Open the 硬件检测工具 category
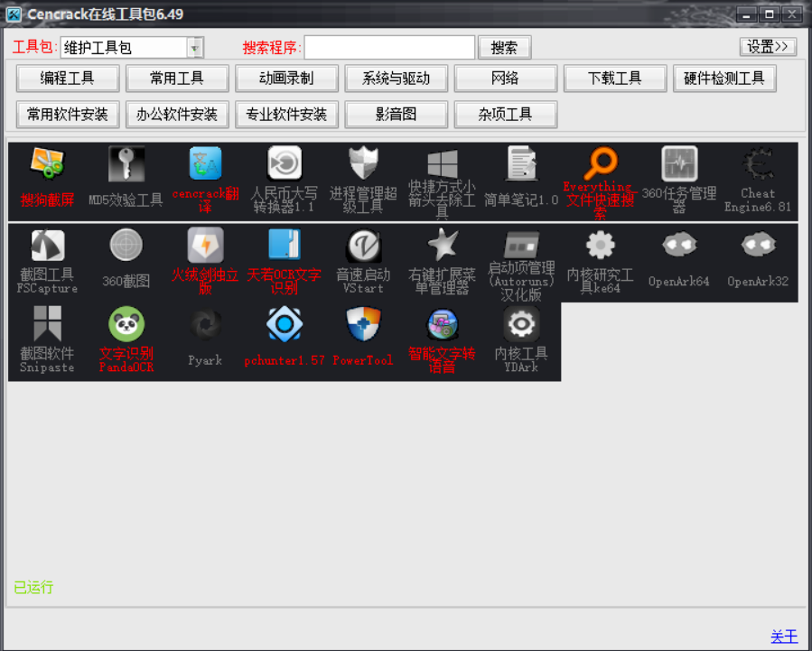This screenshot has width=812, height=651. 724,79
